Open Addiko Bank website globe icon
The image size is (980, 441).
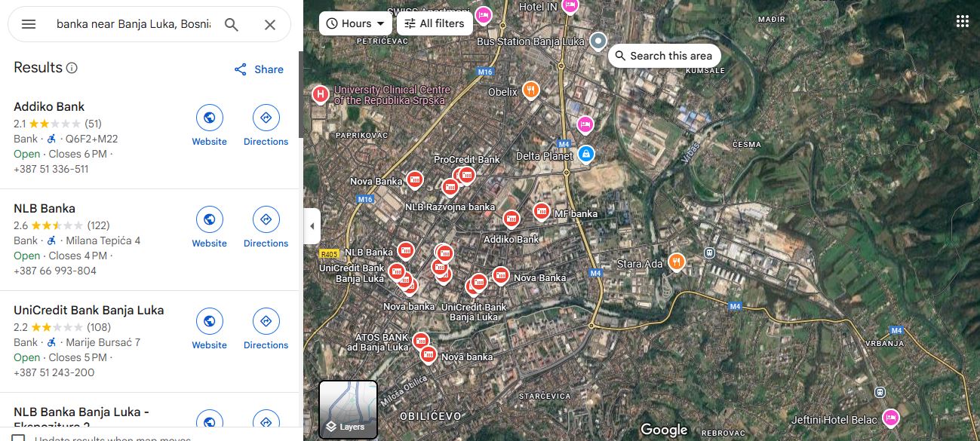[209, 118]
